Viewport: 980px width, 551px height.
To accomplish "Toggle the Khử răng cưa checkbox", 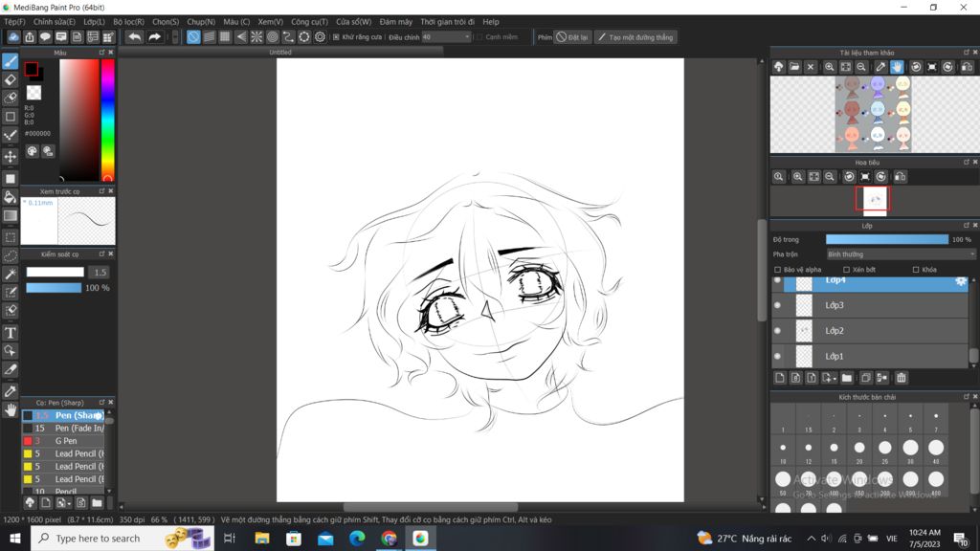I will (336, 37).
